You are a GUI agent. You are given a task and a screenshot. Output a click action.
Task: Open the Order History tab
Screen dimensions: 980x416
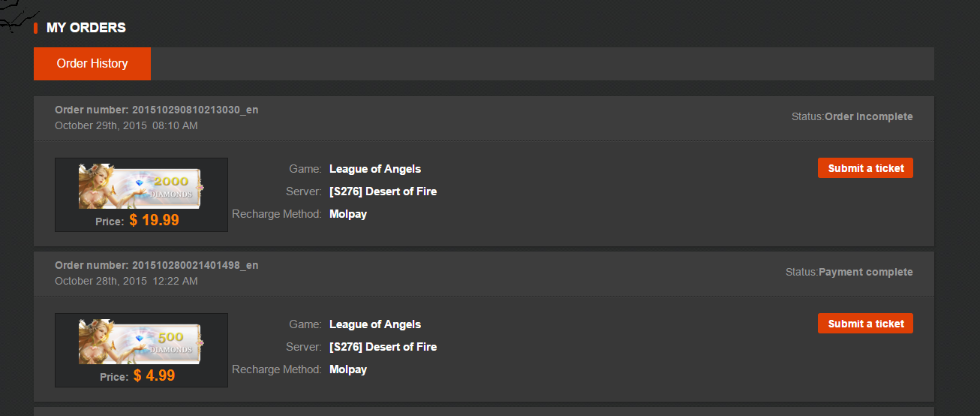pyautogui.click(x=92, y=64)
